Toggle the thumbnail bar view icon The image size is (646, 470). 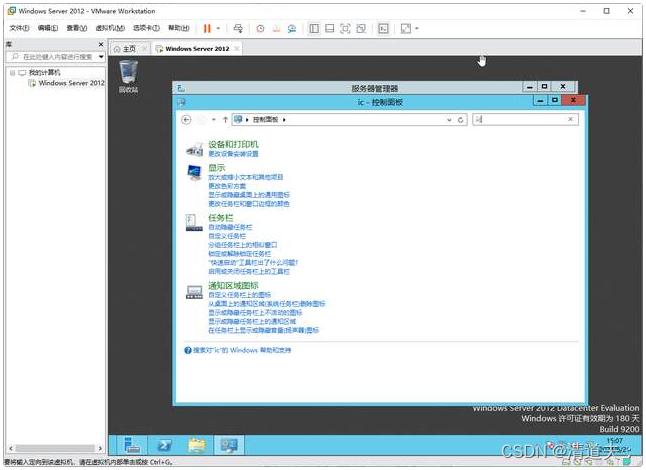[330, 28]
